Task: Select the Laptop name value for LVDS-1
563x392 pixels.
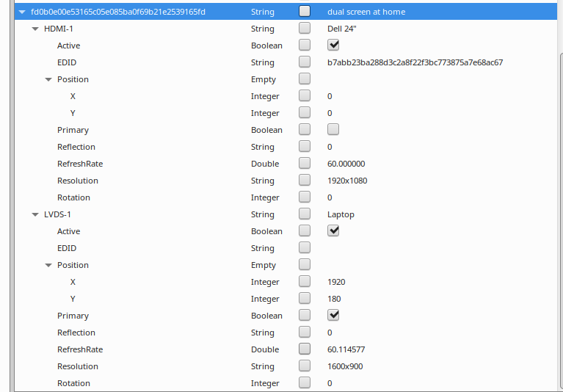Action: (x=341, y=214)
